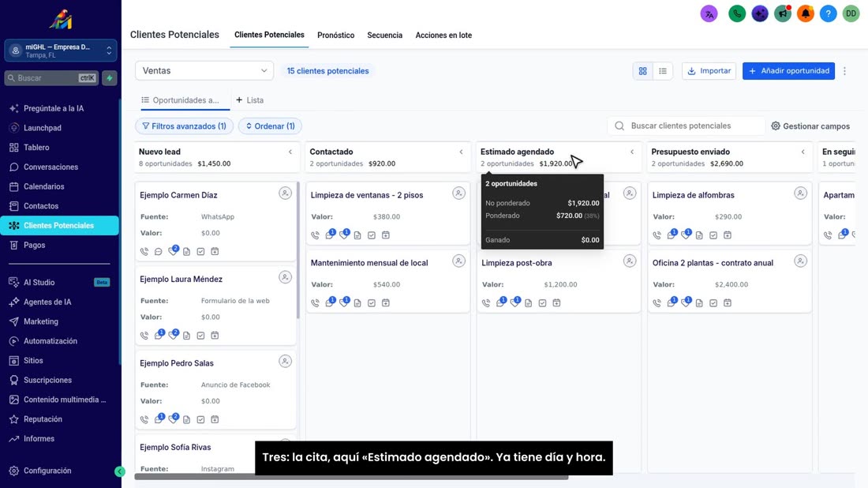Open the more options kebab menu
868x488 pixels.
pos(845,71)
